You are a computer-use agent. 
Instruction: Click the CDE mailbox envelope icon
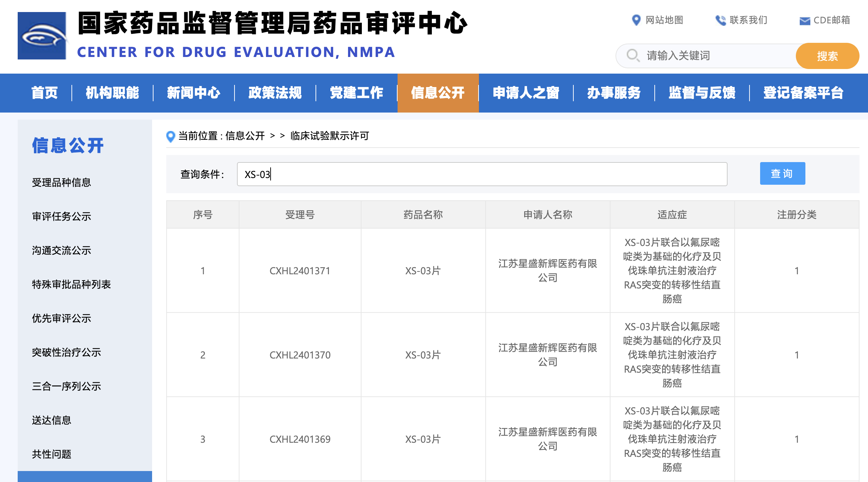[x=804, y=21]
